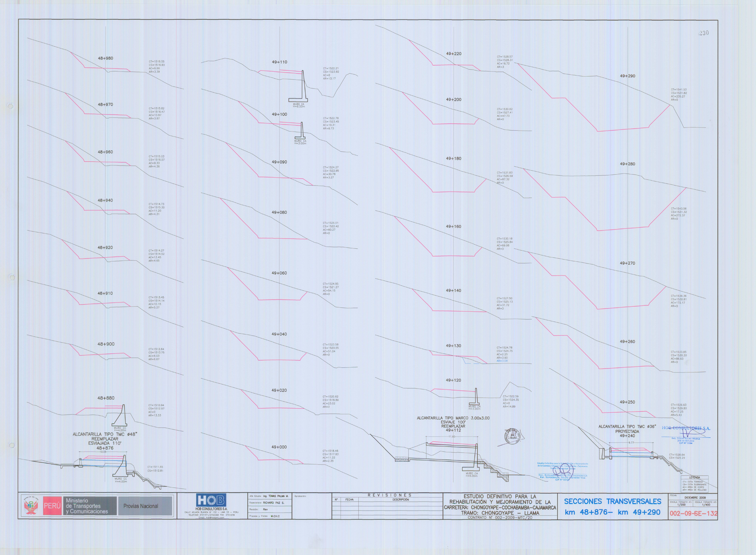The image size is (756, 555).
Task: Select station label 48+970
Action: coord(105,104)
